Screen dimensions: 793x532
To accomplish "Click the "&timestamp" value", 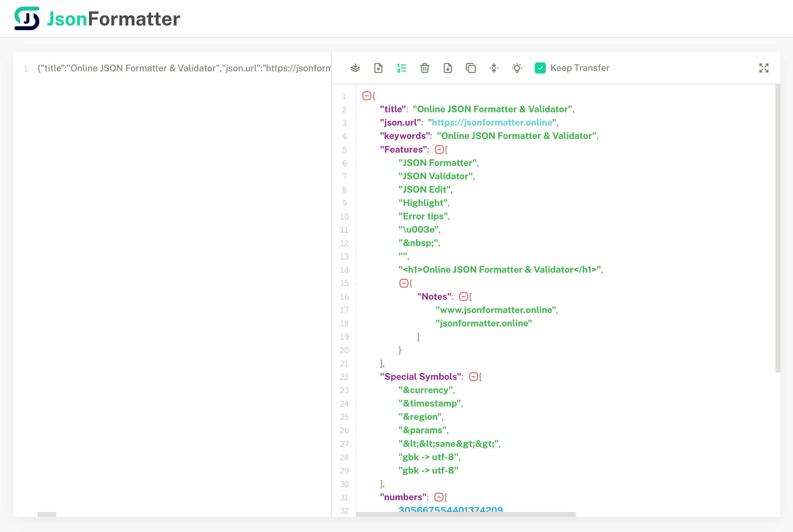I will tap(430, 403).
